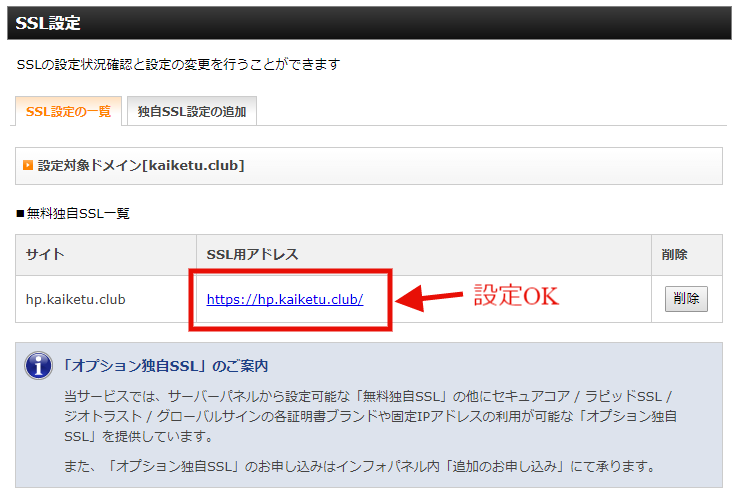Click the blue info icon
This screenshot has height=496, width=740.
[x=38, y=366]
